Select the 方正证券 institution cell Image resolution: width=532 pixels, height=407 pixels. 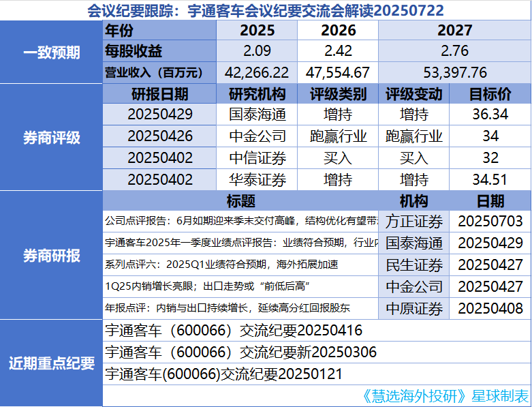(x=414, y=222)
